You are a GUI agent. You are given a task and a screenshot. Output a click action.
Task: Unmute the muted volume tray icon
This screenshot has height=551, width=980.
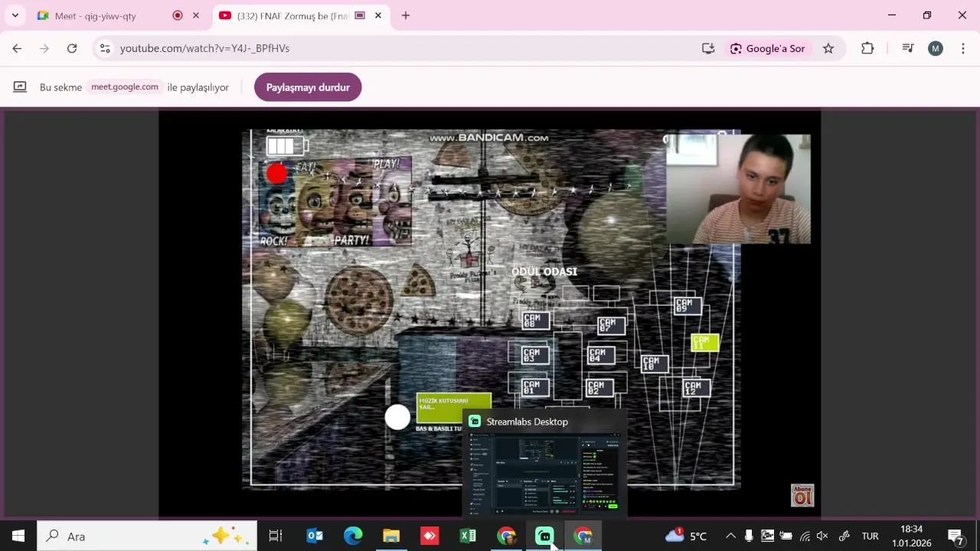click(x=823, y=536)
